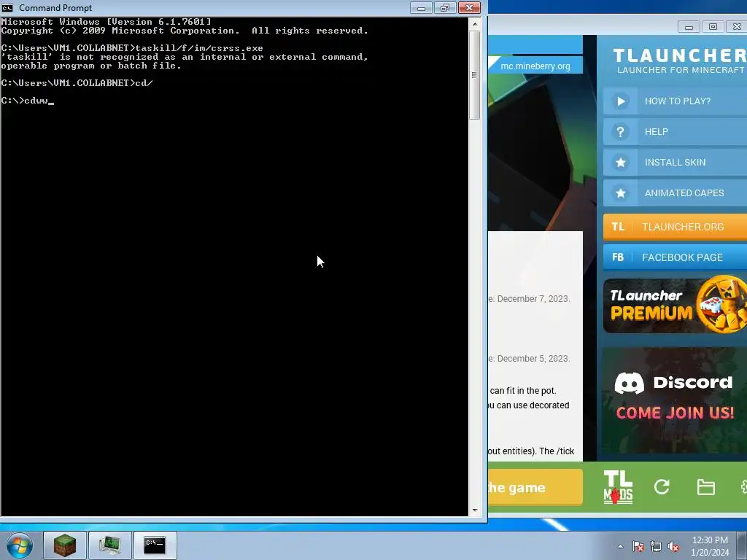Click the Minecraft block icon in taskbar
This screenshot has width=747, height=560.
65,545
